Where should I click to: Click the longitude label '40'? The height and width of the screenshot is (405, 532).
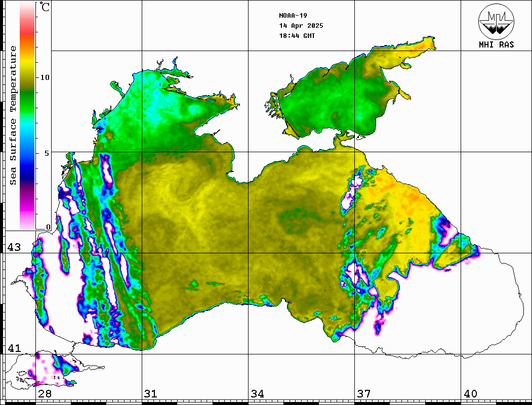point(470,393)
